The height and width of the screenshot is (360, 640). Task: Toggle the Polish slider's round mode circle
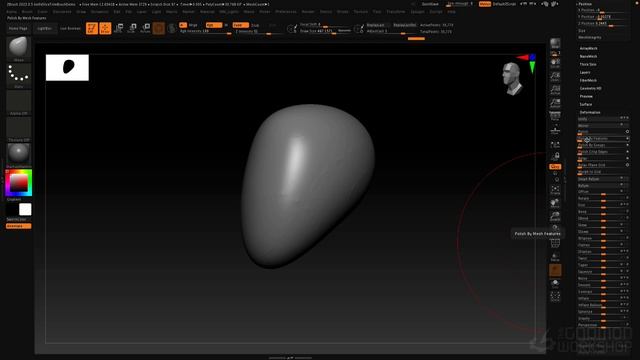[627, 131]
